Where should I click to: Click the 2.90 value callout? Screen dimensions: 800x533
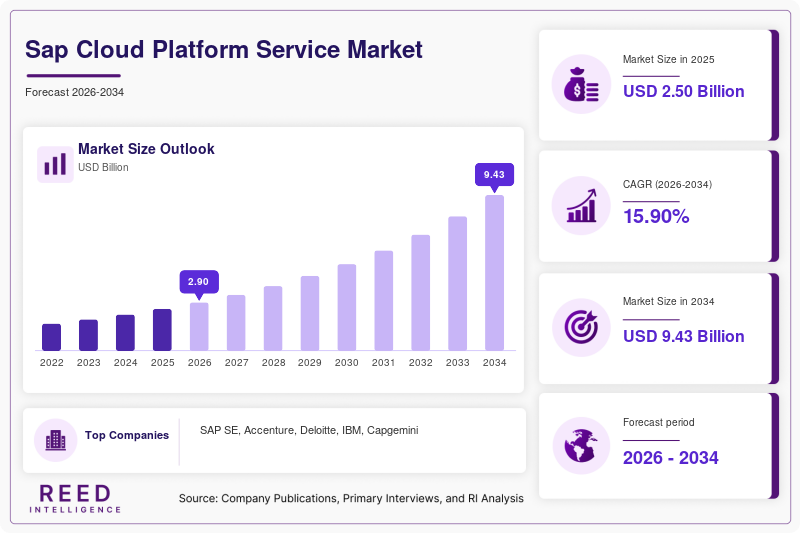click(x=199, y=282)
